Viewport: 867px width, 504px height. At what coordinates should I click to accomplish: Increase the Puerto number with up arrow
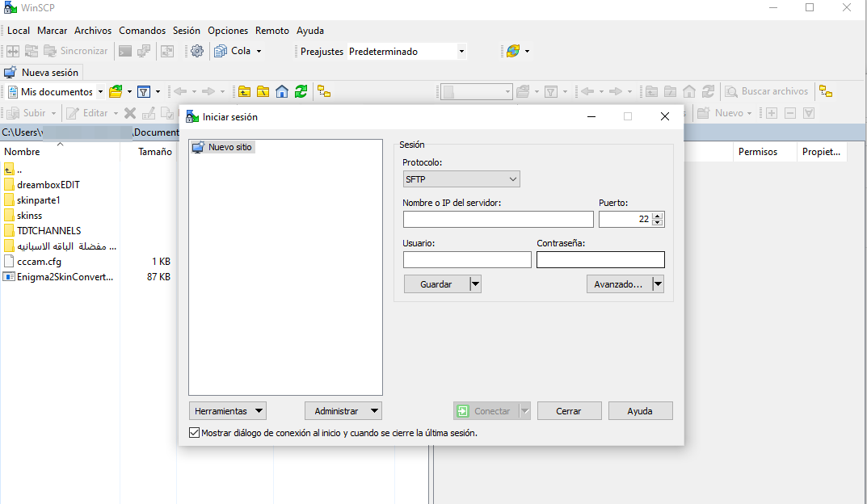[x=658, y=216]
